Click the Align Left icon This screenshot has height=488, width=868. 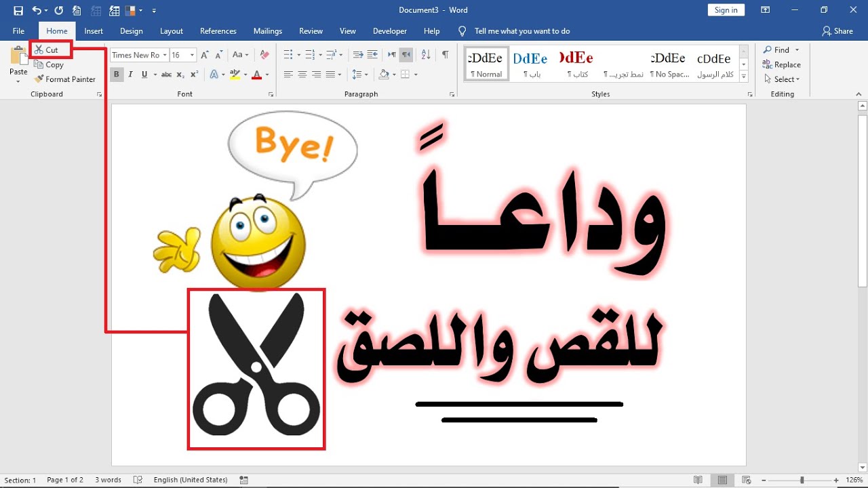pyautogui.click(x=288, y=75)
